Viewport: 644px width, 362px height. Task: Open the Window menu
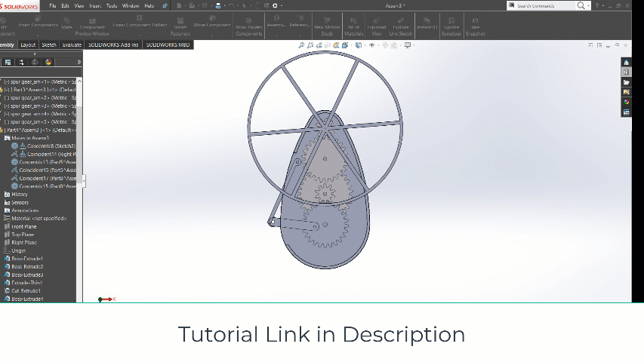131,6
